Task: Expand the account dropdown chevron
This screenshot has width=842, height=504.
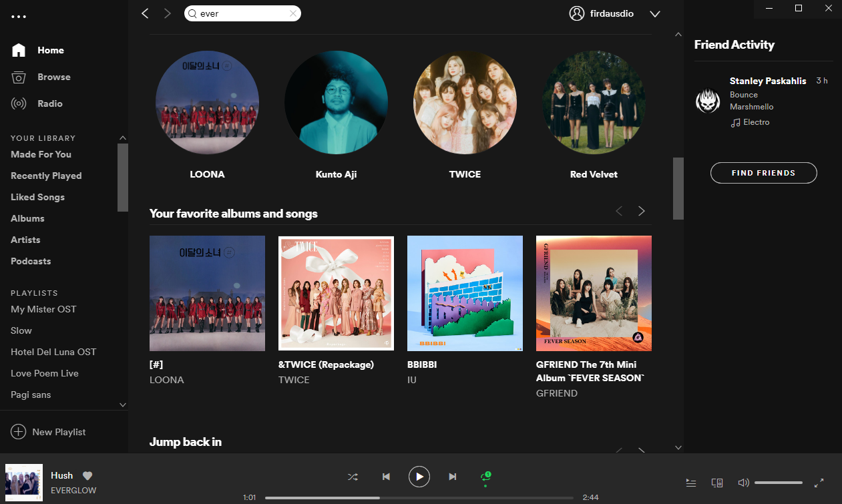Action: (655, 13)
